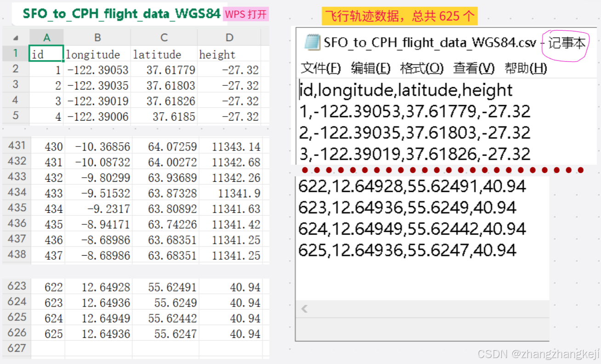
Task: Click cell with longitude 12.64928
Action: point(97,287)
